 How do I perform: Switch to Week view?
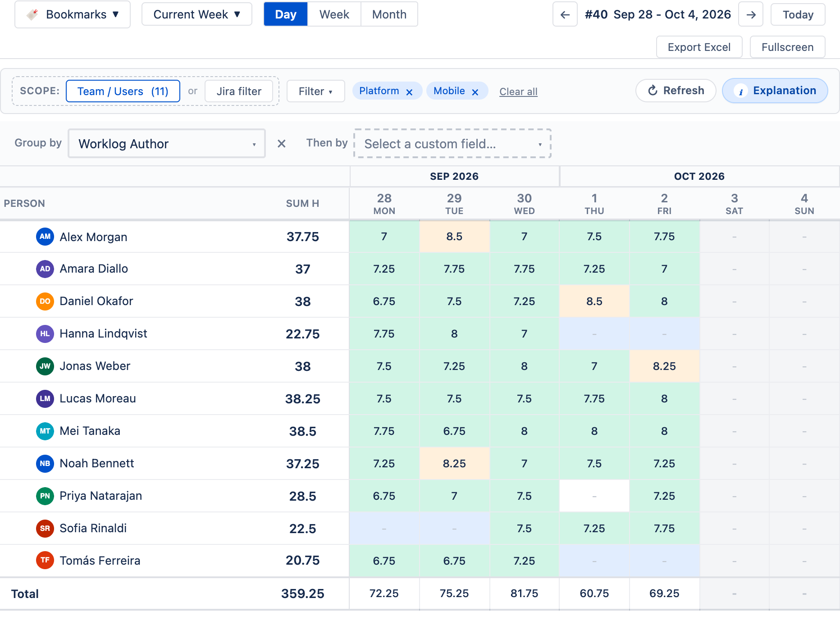334,14
